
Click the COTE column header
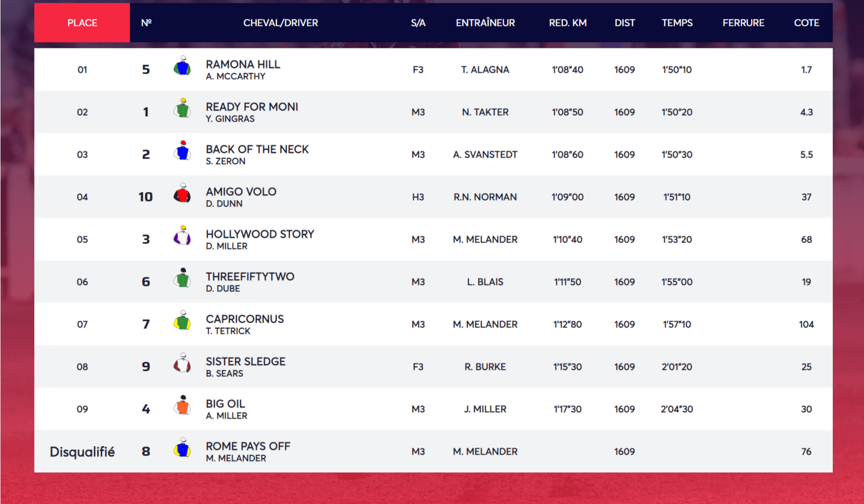[807, 23]
